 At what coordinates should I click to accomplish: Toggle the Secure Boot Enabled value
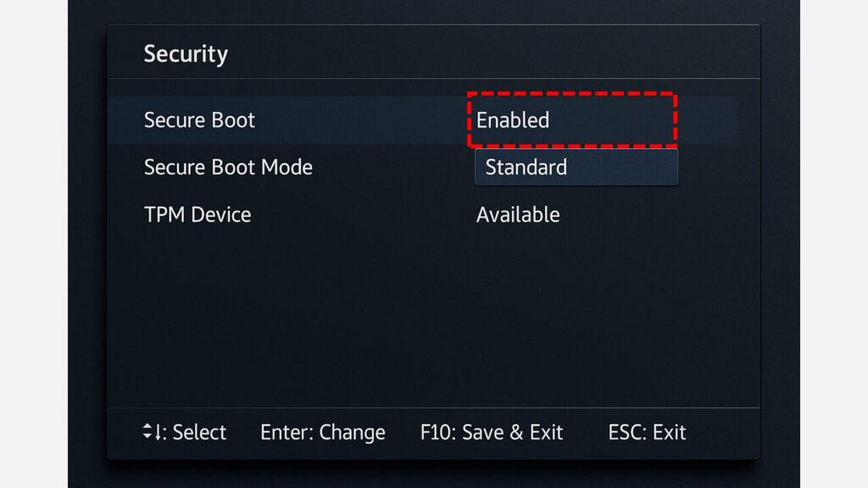point(513,120)
